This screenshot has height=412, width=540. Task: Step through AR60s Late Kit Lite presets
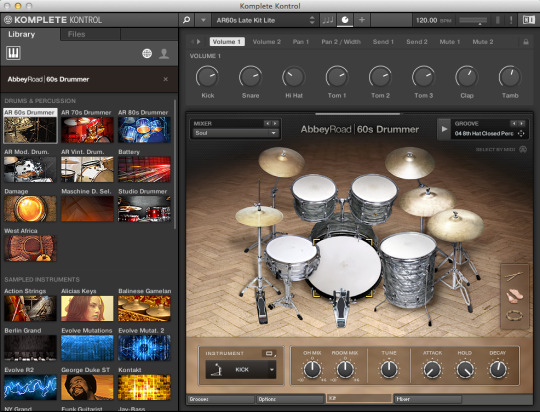point(312,20)
